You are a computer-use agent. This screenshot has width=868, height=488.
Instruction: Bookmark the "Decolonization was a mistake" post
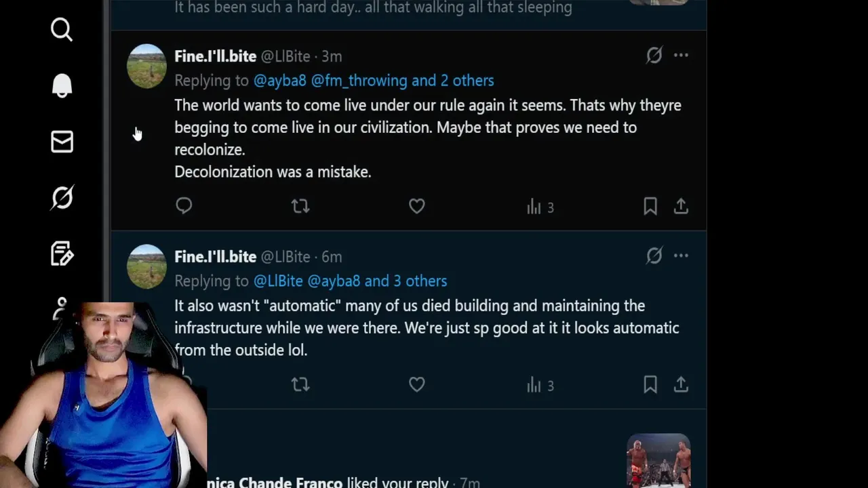click(x=650, y=206)
